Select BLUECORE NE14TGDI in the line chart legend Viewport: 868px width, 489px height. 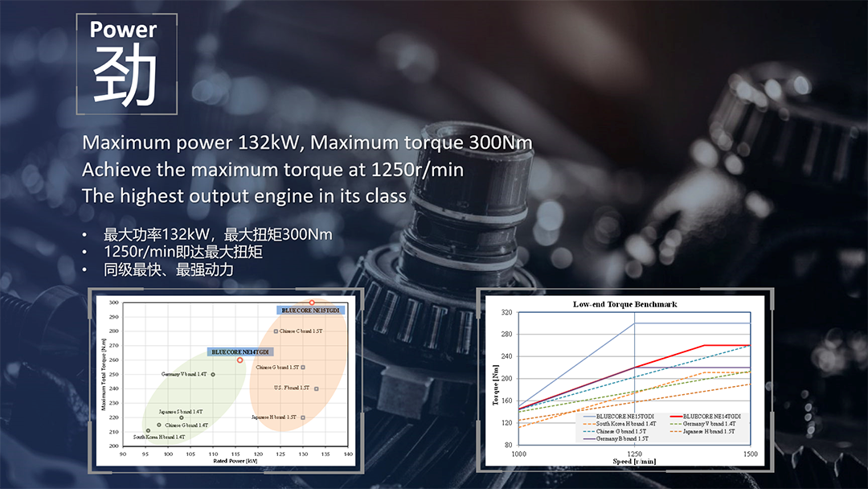[705, 416]
